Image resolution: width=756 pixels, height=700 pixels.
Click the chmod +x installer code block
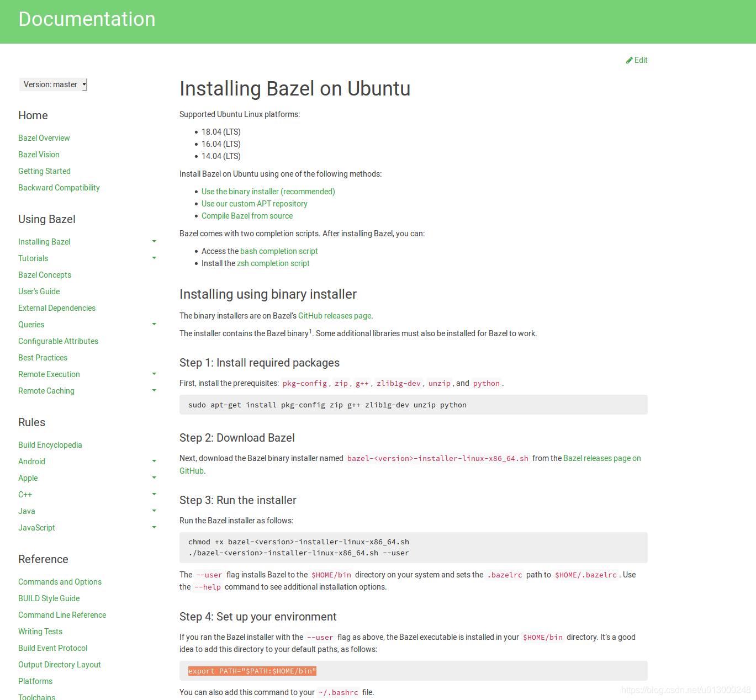413,547
